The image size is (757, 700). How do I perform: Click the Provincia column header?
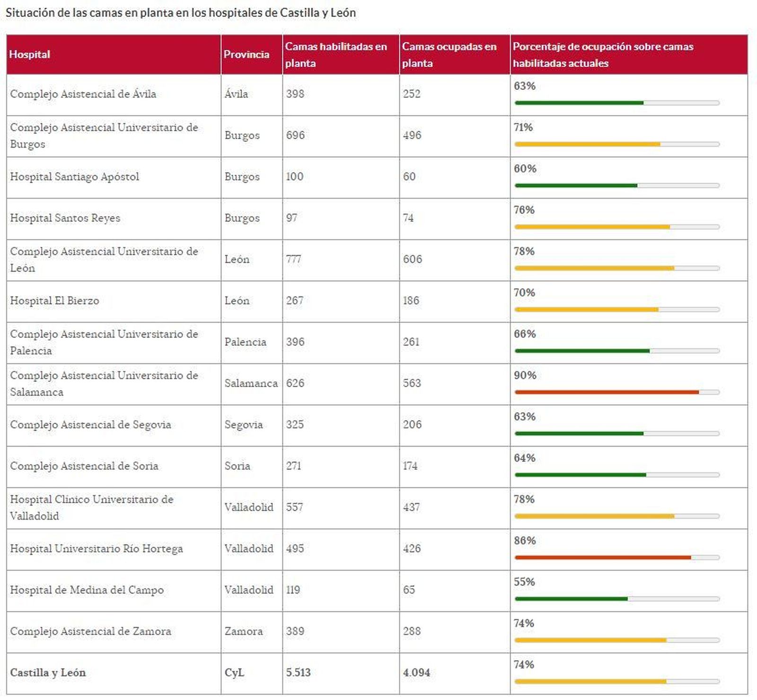(x=246, y=54)
